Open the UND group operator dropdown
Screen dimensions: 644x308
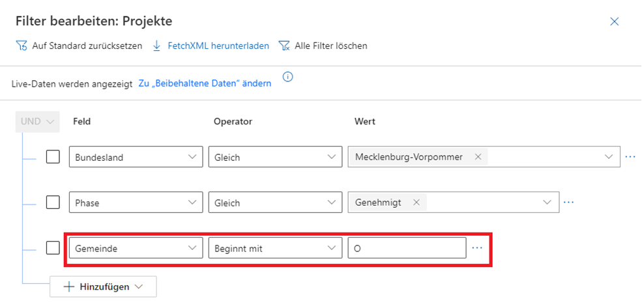(x=37, y=122)
